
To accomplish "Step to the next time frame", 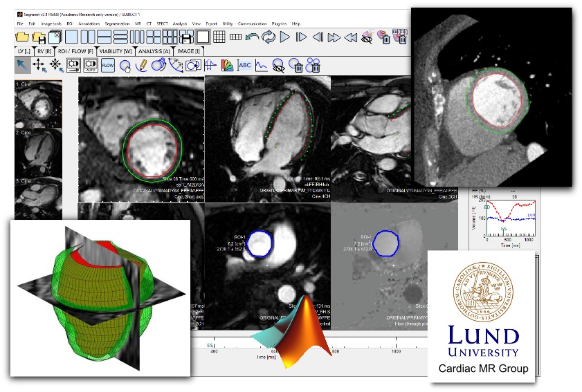I will (301, 37).
